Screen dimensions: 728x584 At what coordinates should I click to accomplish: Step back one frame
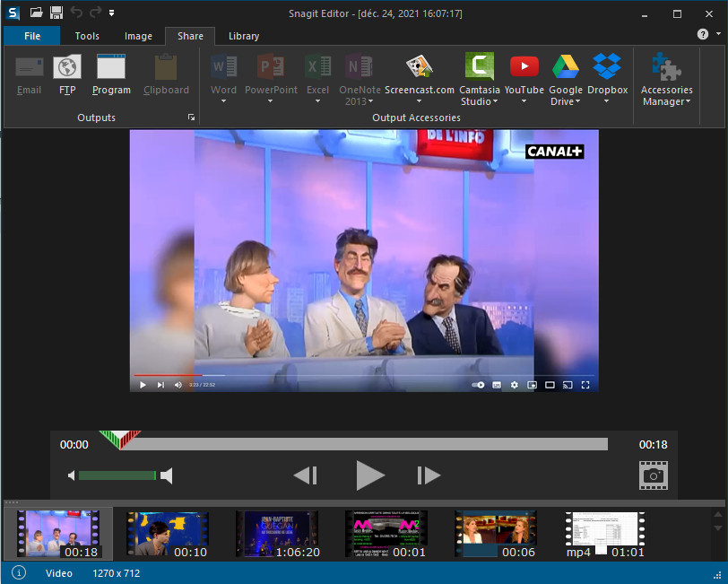click(306, 475)
